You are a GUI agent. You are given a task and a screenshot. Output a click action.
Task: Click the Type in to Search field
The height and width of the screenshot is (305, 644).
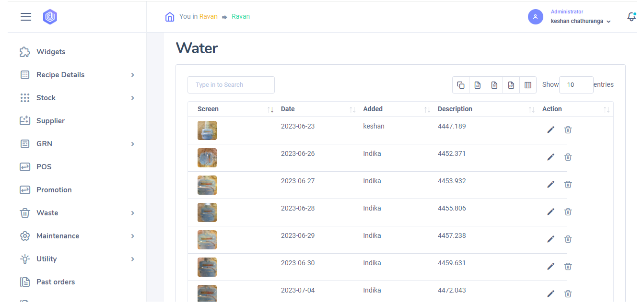(231, 85)
